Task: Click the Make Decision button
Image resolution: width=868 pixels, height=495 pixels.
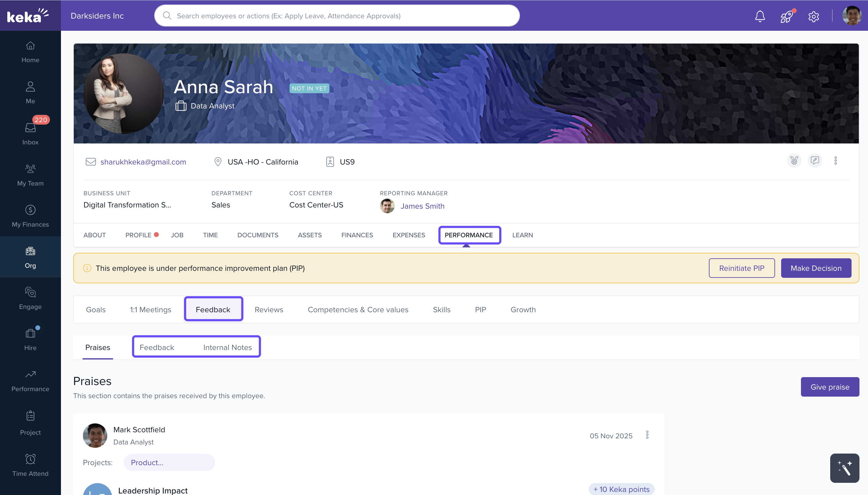Action: tap(816, 268)
